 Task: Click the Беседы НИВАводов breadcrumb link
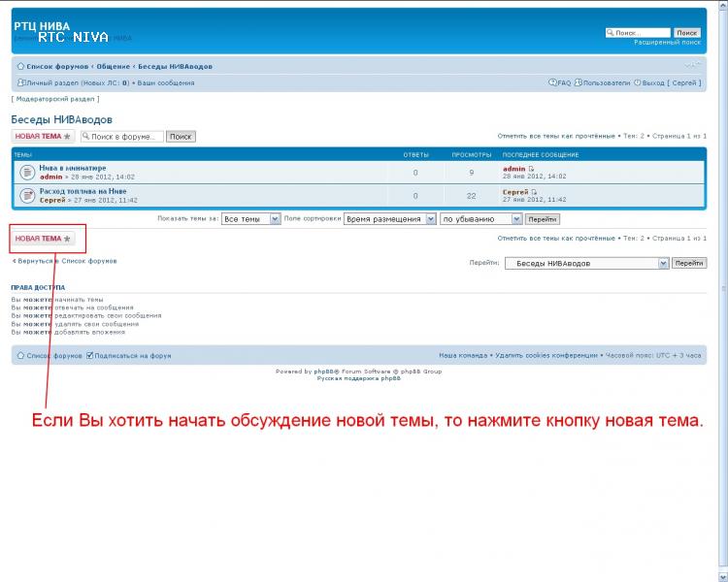[x=175, y=66]
